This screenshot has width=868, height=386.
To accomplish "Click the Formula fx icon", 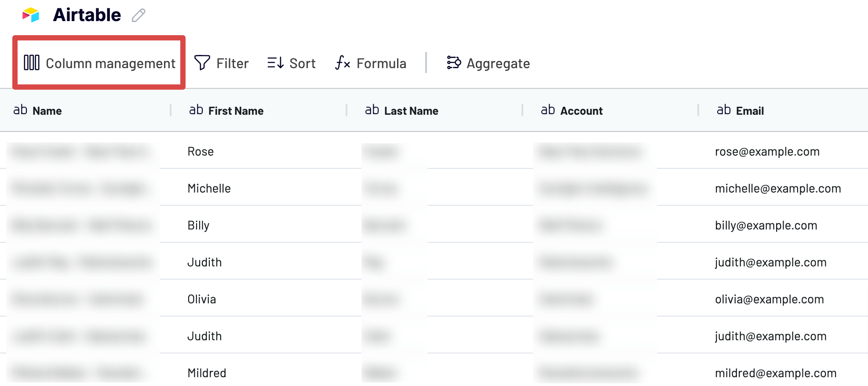I will click(343, 63).
